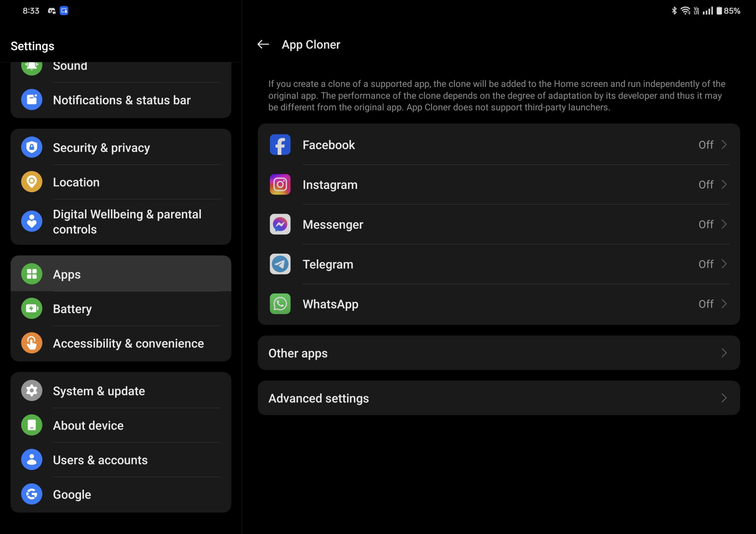This screenshot has width=756, height=534.
Task: Expand Advanced settings with its chevron
Action: 724,398
